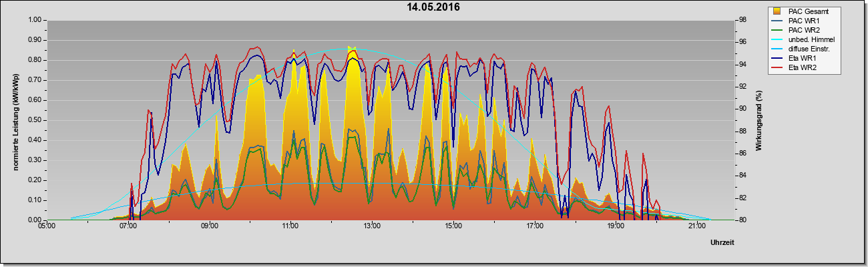
Task: Click the 11:00 time axis label
Action: pyautogui.click(x=290, y=226)
